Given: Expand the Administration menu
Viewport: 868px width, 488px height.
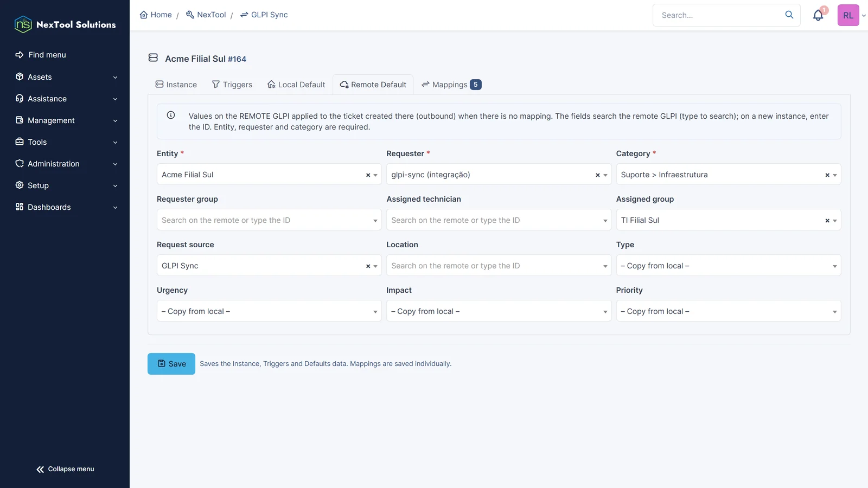Looking at the screenshot, I should (65, 164).
